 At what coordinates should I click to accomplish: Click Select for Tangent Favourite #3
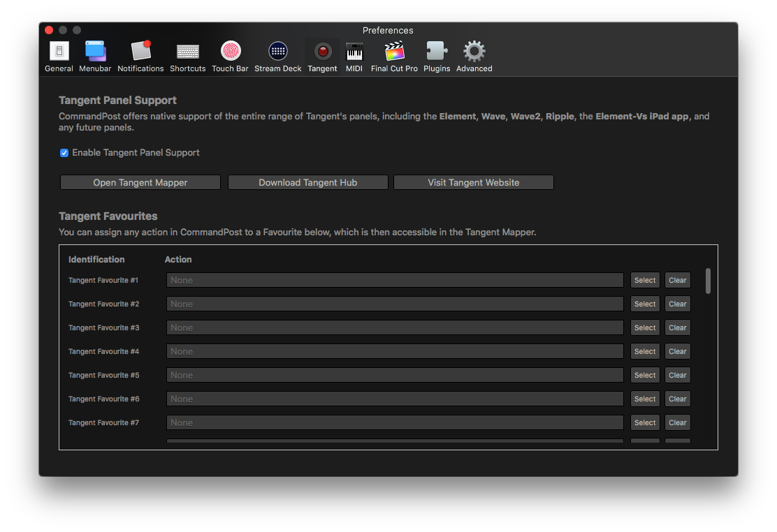[645, 328]
